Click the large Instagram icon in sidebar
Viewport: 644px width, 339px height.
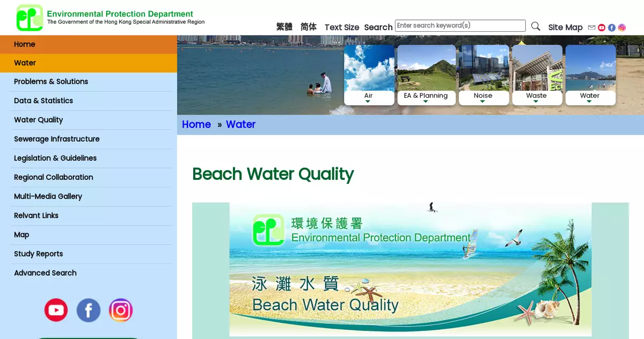tap(121, 310)
